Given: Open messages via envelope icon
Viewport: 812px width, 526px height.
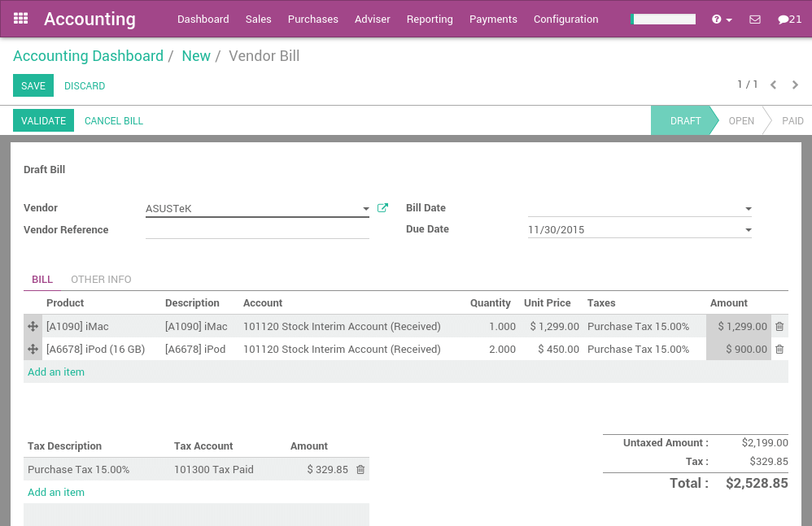Looking at the screenshot, I should coord(753,19).
